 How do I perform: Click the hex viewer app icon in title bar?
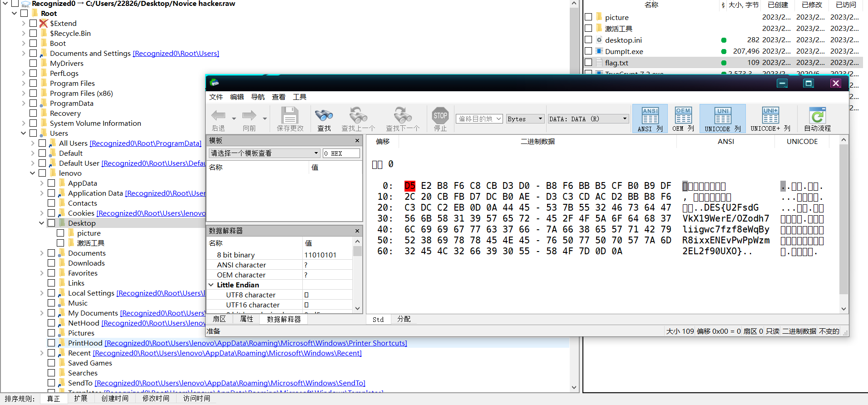click(x=214, y=83)
